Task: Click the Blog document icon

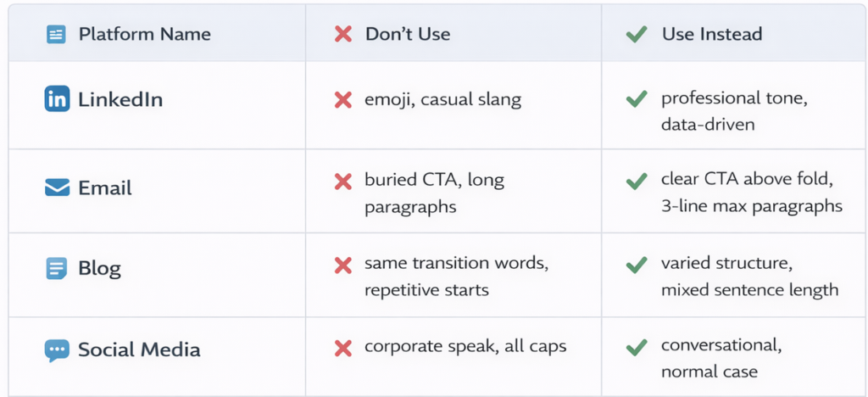Action: tap(56, 269)
